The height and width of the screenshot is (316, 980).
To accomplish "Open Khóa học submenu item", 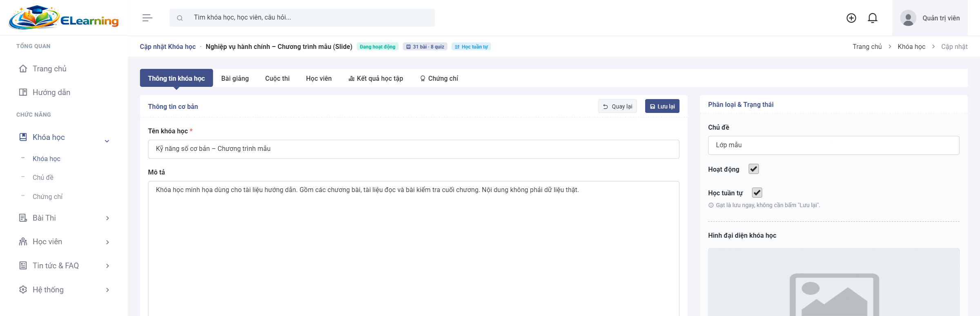I will pyautogui.click(x=47, y=159).
